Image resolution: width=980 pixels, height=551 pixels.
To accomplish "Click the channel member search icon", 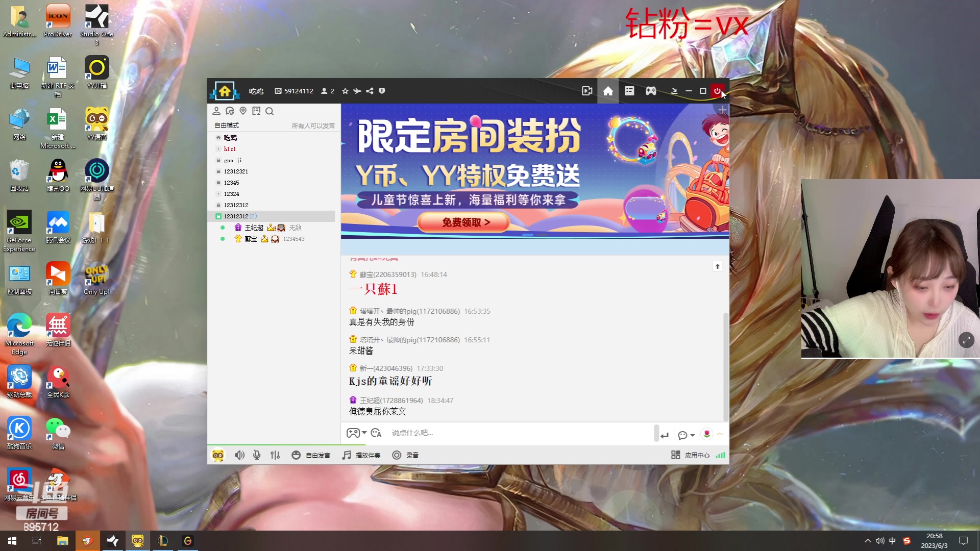I will pyautogui.click(x=269, y=111).
